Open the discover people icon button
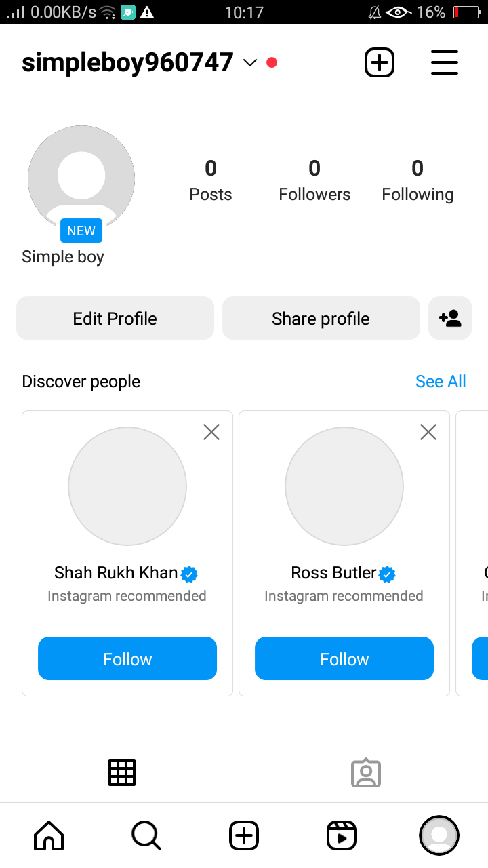The image size is (488, 868). [450, 318]
